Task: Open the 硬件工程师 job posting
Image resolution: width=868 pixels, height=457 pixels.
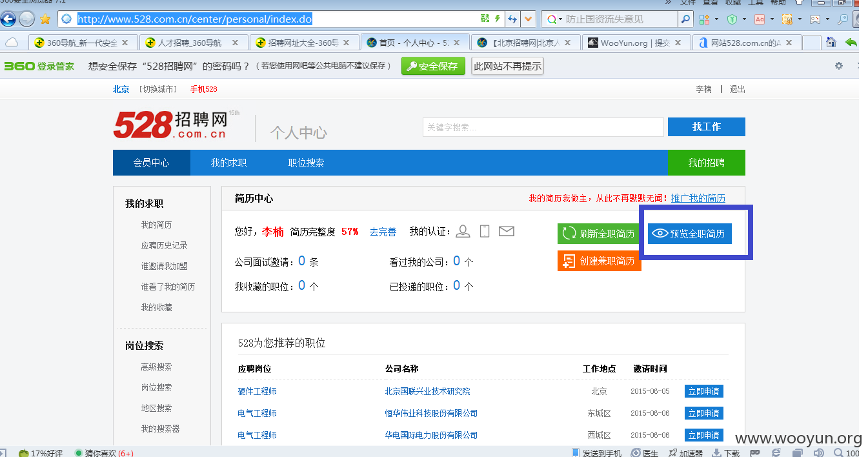Action: [257, 392]
